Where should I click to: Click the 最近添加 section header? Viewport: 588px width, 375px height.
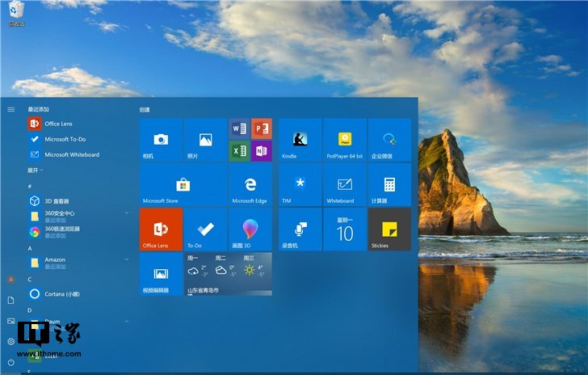(38, 109)
